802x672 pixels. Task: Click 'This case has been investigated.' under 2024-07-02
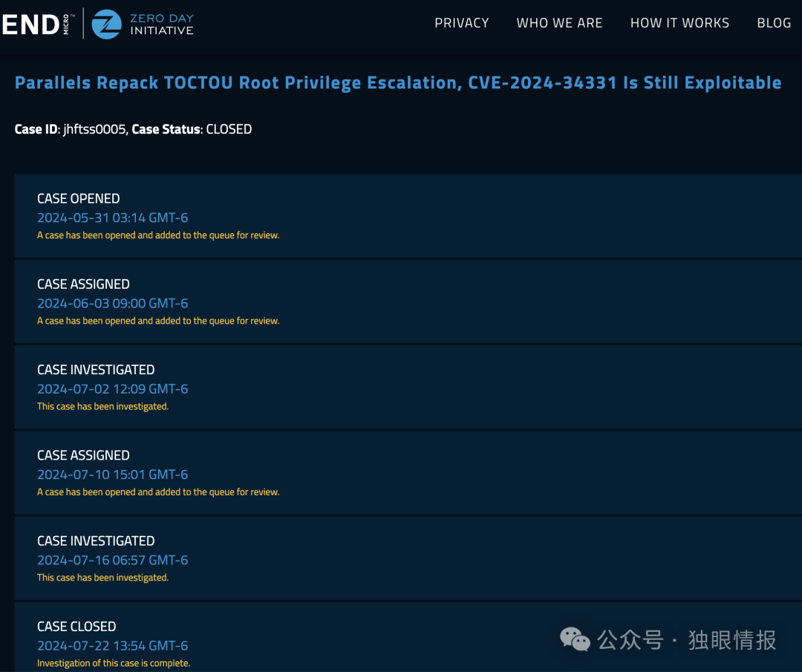[x=102, y=406]
